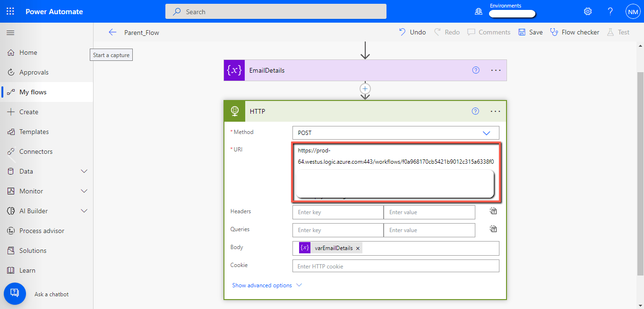Click the Headers Enter value field

click(x=429, y=212)
